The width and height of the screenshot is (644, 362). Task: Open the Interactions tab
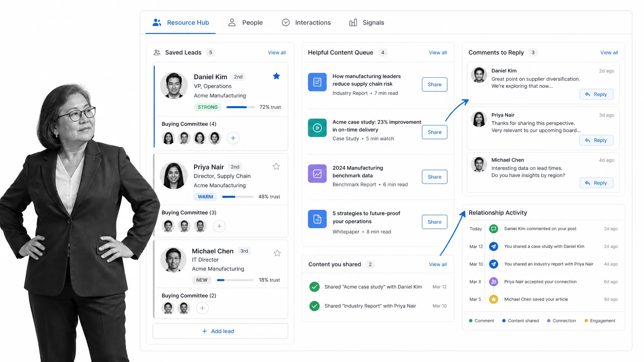(x=306, y=23)
